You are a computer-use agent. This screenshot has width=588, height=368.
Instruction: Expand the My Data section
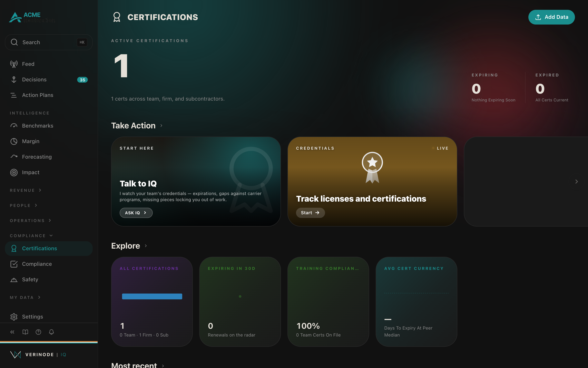[x=25, y=297]
